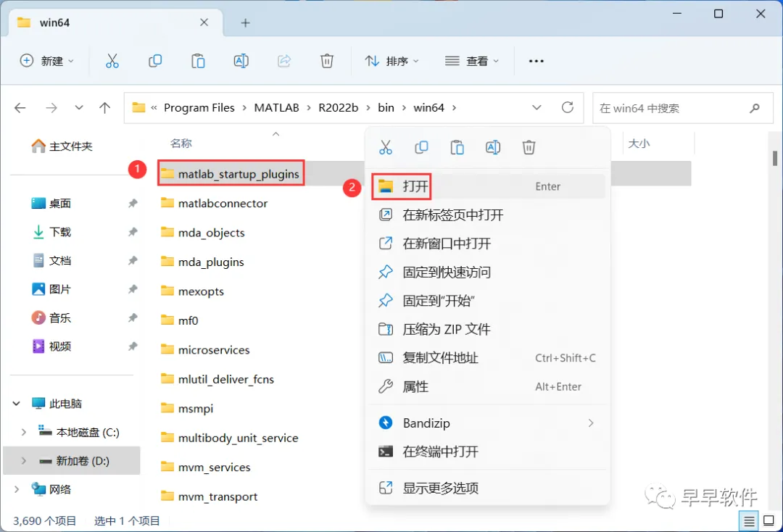Click MATLAB in the breadcrumb path

(277, 108)
